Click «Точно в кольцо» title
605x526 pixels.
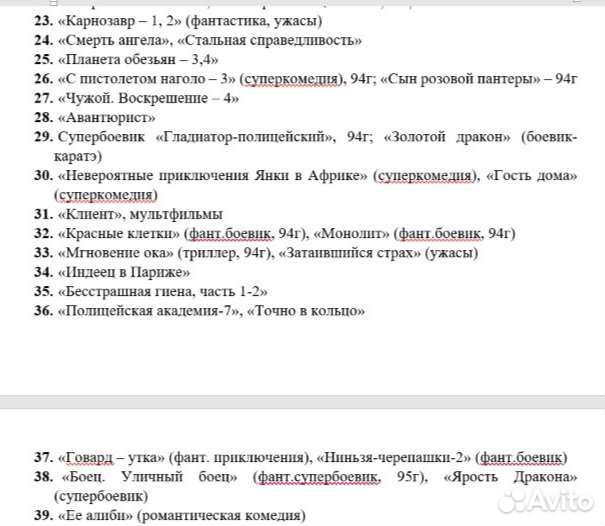(306, 311)
